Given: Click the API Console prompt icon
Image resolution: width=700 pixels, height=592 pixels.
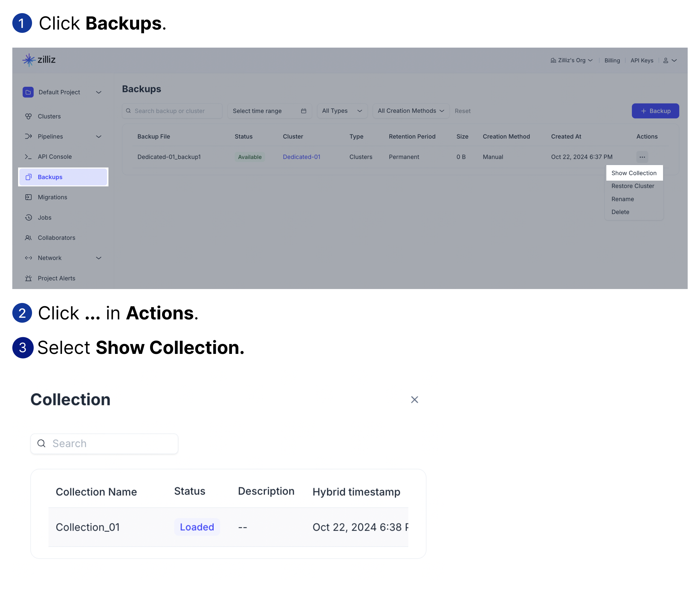Looking at the screenshot, I should (28, 157).
